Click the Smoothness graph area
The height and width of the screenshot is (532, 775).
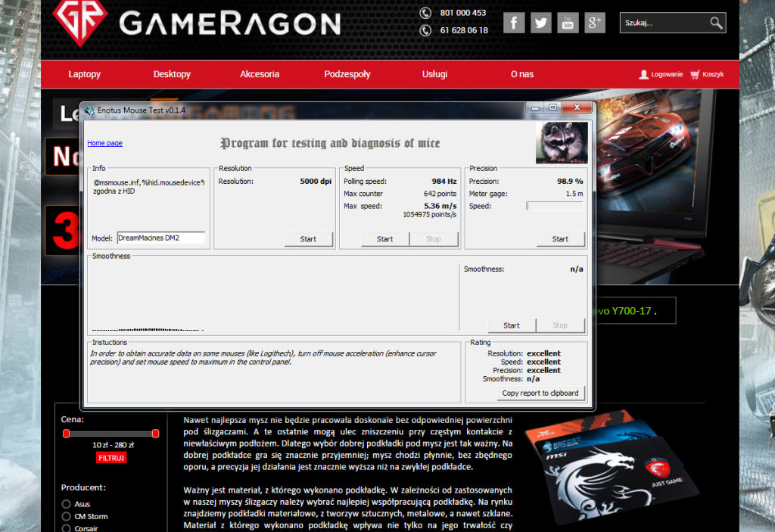point(273,297)
